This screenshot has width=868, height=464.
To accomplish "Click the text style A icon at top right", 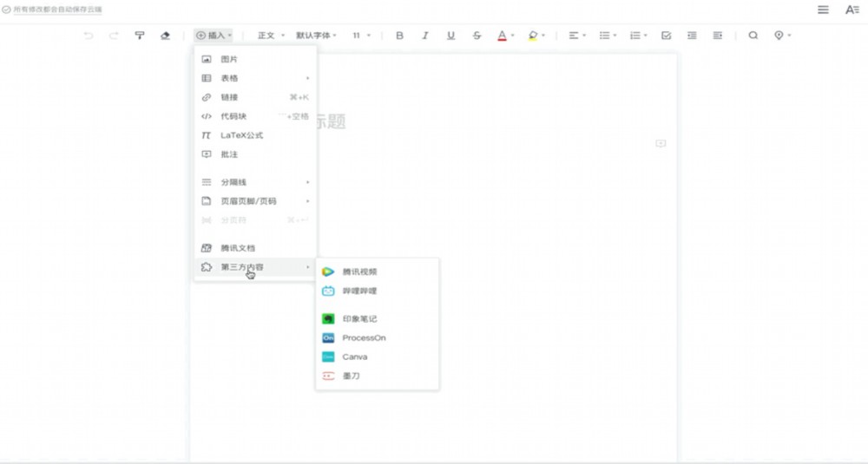I will pyautogui.click(x=852, y=10).
